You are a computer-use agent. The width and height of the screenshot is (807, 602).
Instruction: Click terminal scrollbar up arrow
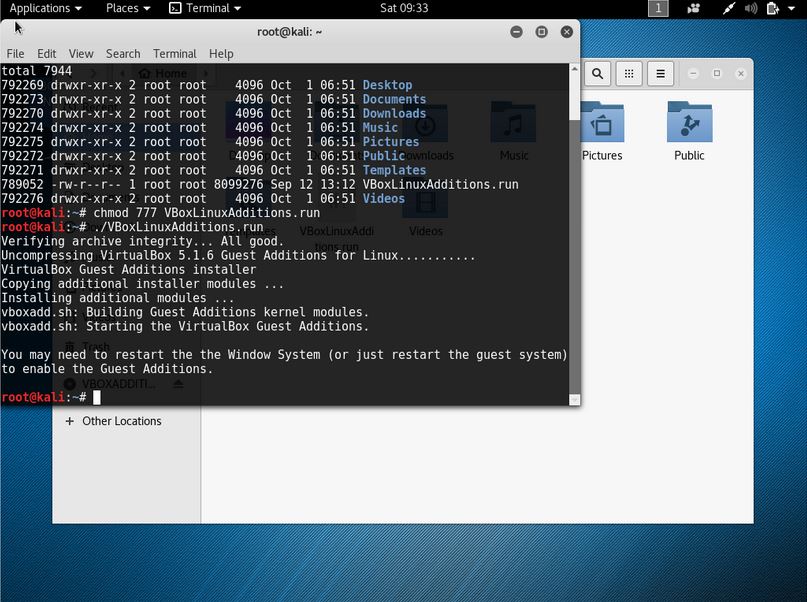coord(574,69)
